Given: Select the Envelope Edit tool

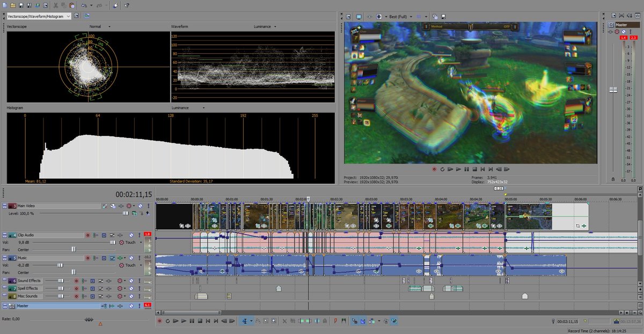Looking at the screenshot, I should (258, 321).
